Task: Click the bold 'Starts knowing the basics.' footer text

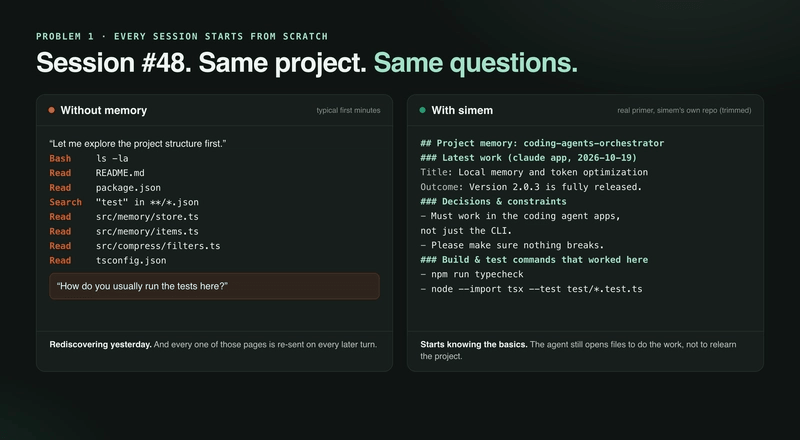Action: pos(474,345)
